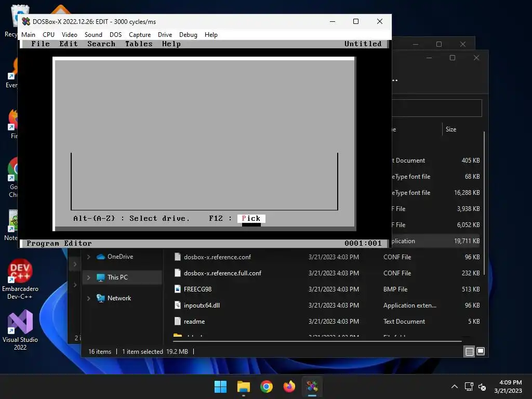The width and height of the screenshot is (532, 399).
Task: Open the Debug menu in DOSBox-X
Action: pos(188,35)
